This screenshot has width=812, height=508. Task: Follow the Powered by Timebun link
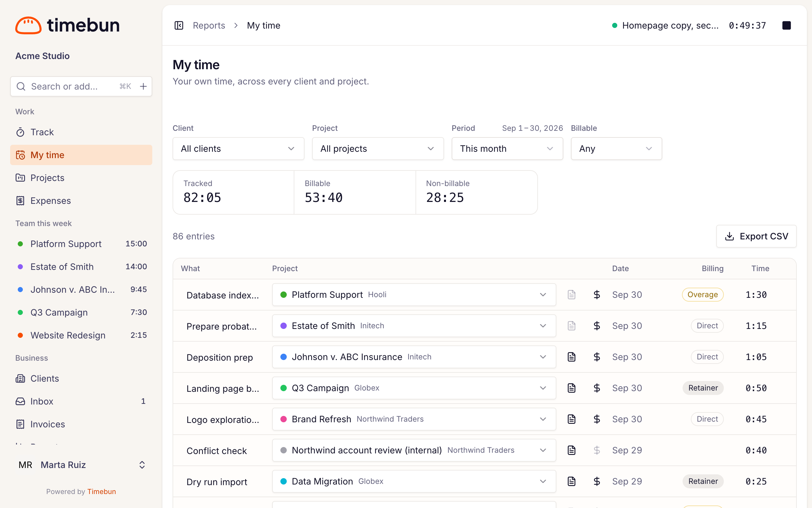(x=101, y=491)
